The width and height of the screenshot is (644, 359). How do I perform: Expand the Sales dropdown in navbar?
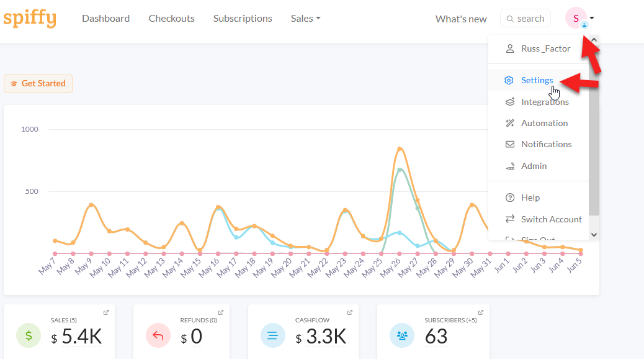[306, 19]
